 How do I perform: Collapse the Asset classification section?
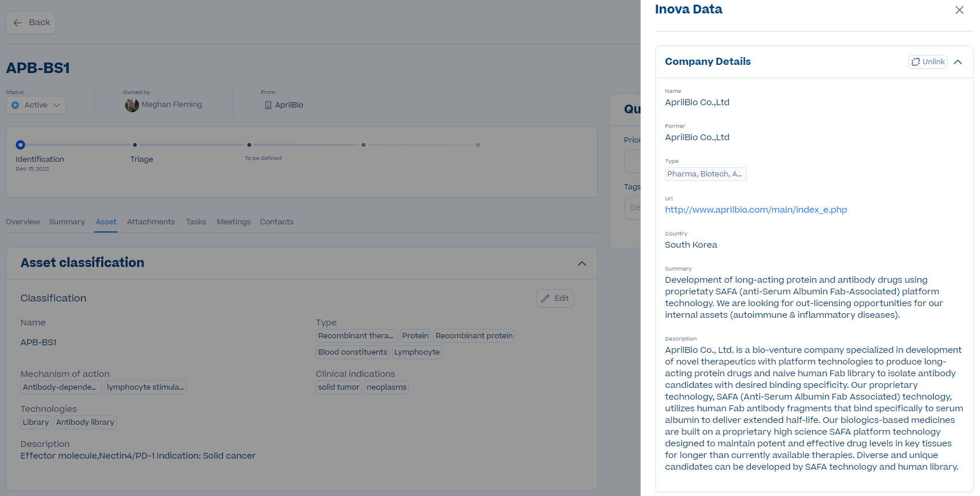(582, 263)
